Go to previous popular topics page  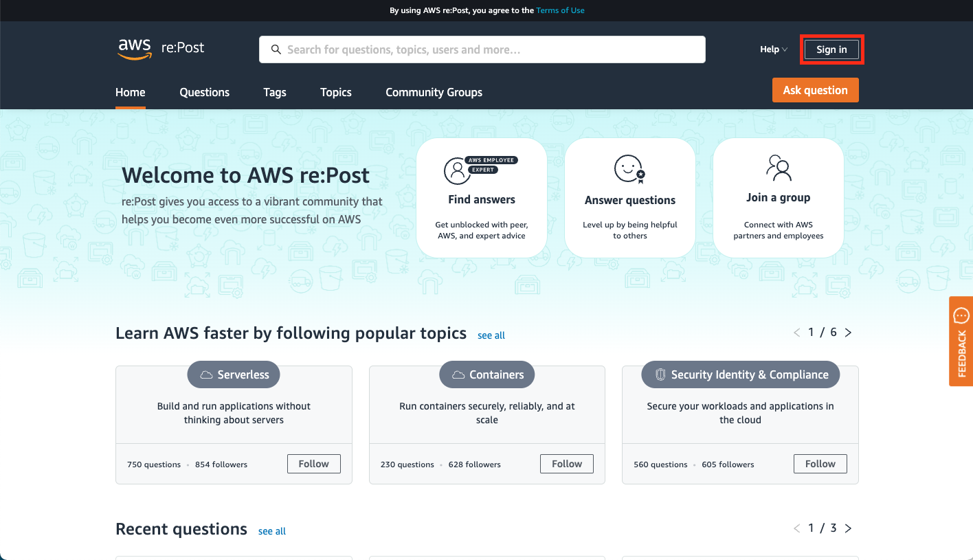(797, 333)
